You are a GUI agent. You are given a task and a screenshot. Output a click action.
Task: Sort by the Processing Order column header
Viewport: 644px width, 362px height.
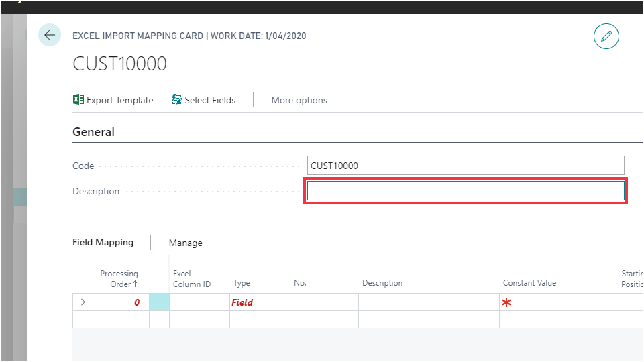coord(119,278)
